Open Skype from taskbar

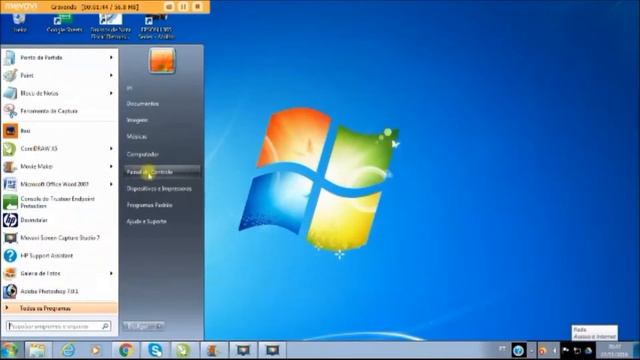click(155, 350)
